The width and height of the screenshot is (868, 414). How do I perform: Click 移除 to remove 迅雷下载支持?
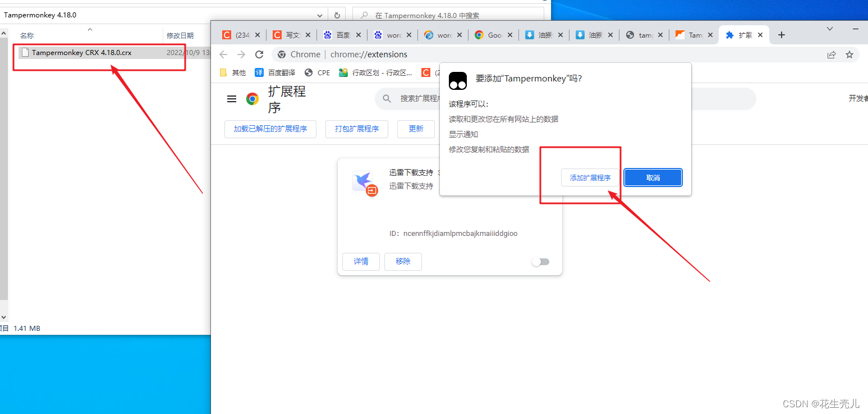403,261
